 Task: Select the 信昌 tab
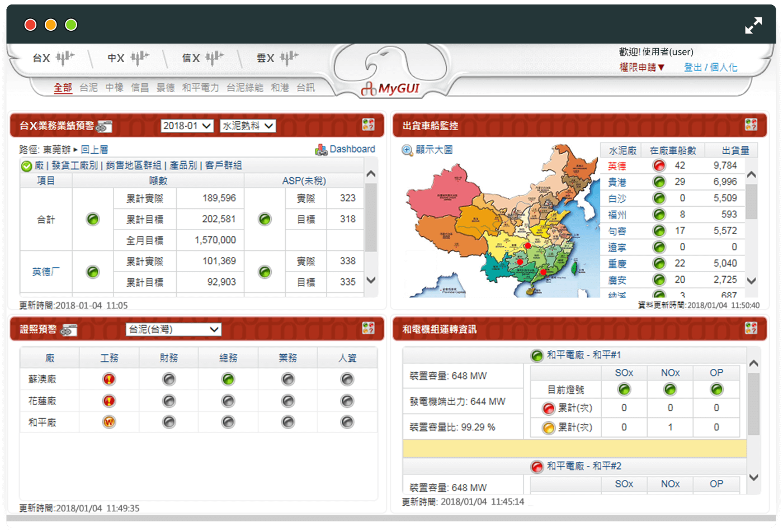[140, 88]
